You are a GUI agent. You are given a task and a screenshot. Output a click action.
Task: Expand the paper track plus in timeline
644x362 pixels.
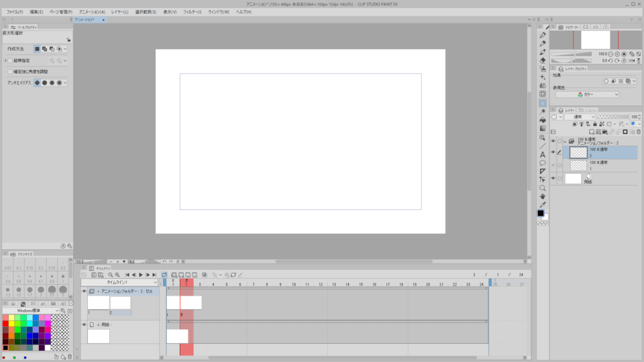click(98, 324)
